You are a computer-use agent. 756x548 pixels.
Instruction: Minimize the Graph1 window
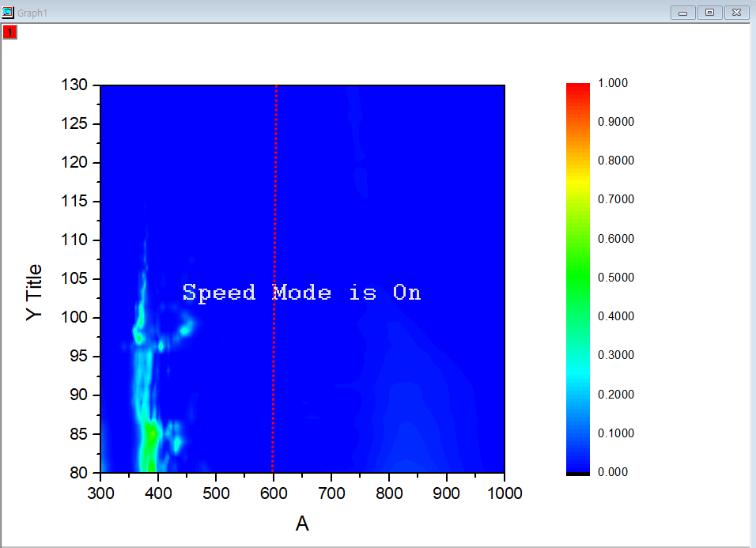[682, 13]
